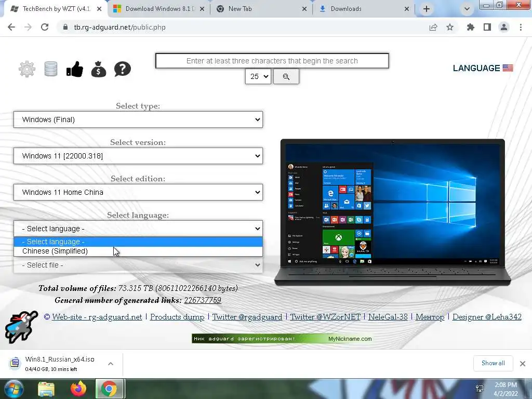
Task: Click the MyNickname.com banner
Action: pyautogui.click(x=282, y=339)
